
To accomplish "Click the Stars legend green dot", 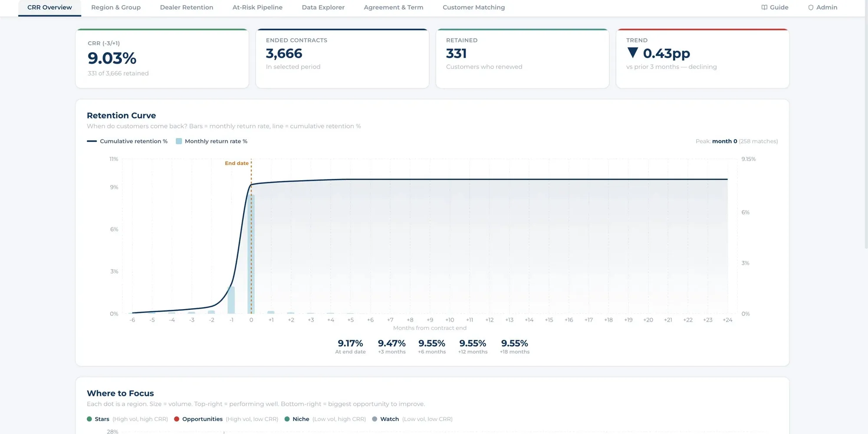I will coord(89,419).
